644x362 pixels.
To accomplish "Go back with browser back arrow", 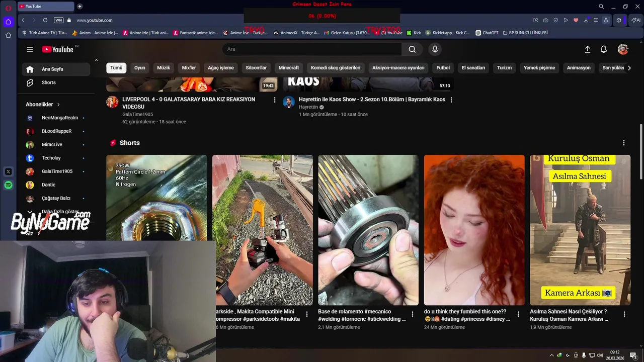I will point(23,20).
